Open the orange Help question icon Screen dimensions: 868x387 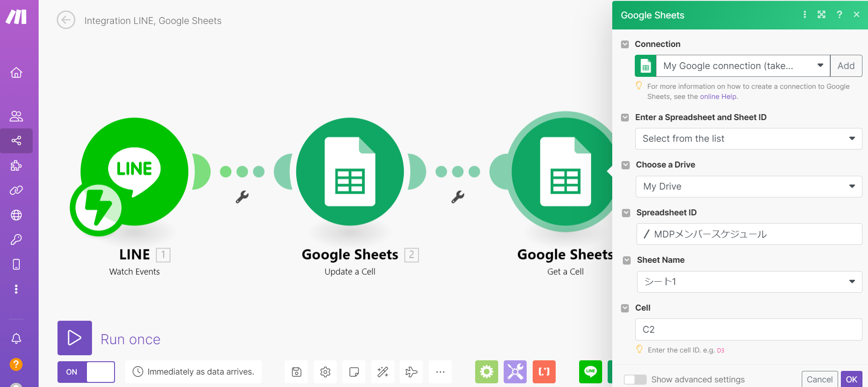coord(16,364)
